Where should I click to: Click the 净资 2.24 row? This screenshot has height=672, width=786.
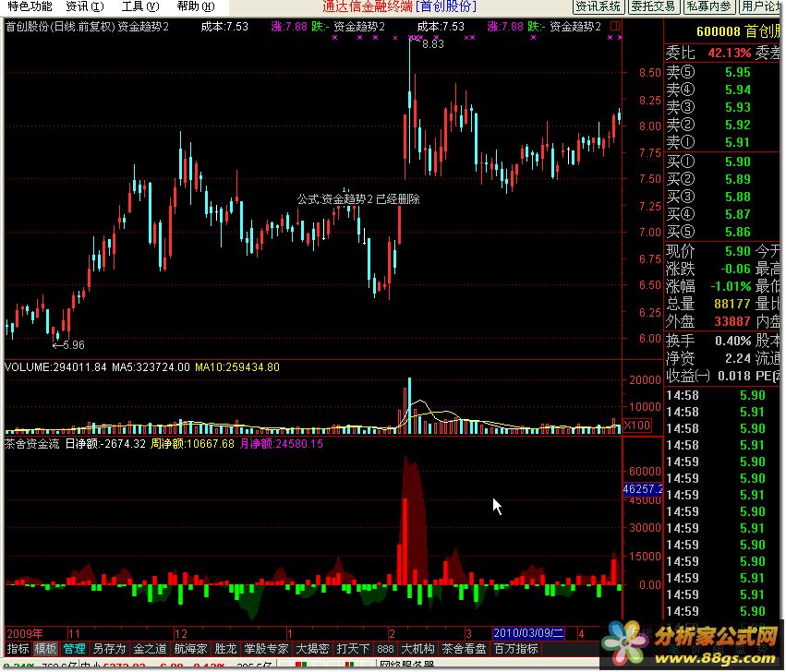click(708, 358)
